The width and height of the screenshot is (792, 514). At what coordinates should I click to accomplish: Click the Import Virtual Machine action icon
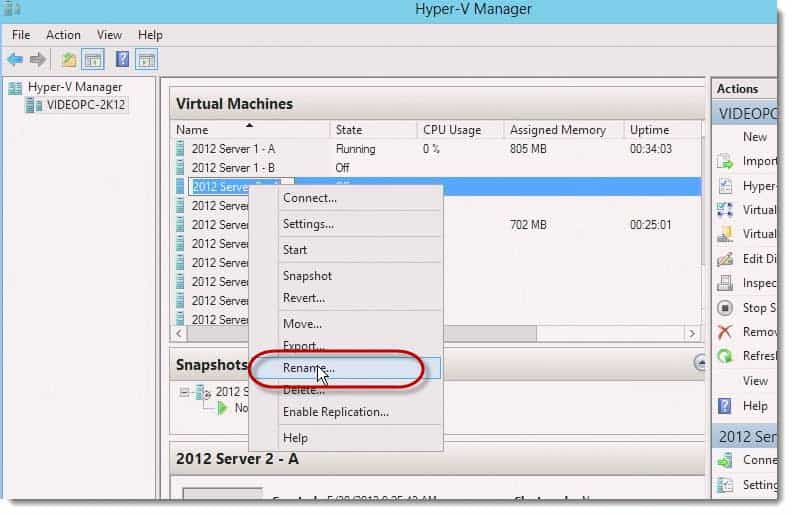(725, 162)
